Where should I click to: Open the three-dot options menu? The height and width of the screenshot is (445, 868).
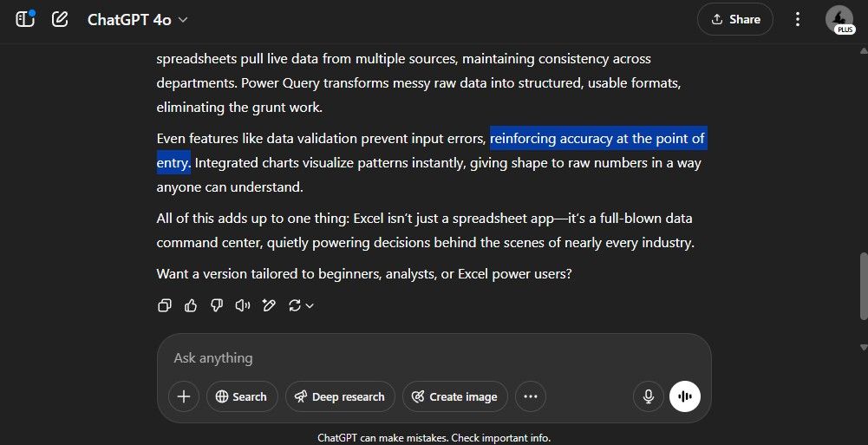pos(798,19)
